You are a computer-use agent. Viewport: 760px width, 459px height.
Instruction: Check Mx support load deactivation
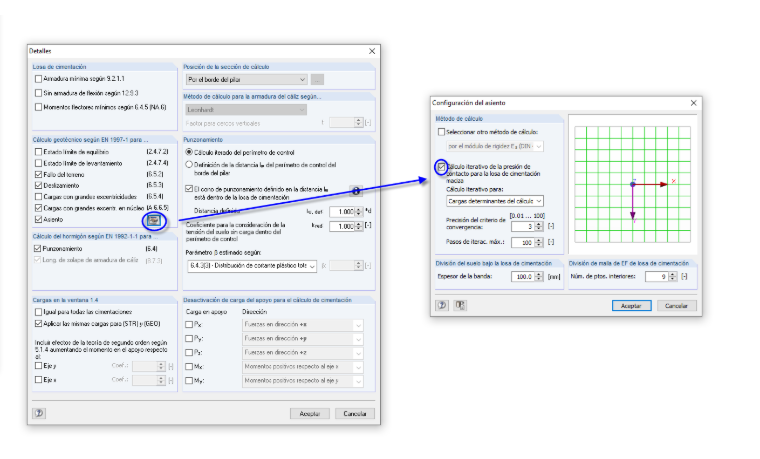click(189, 366)
